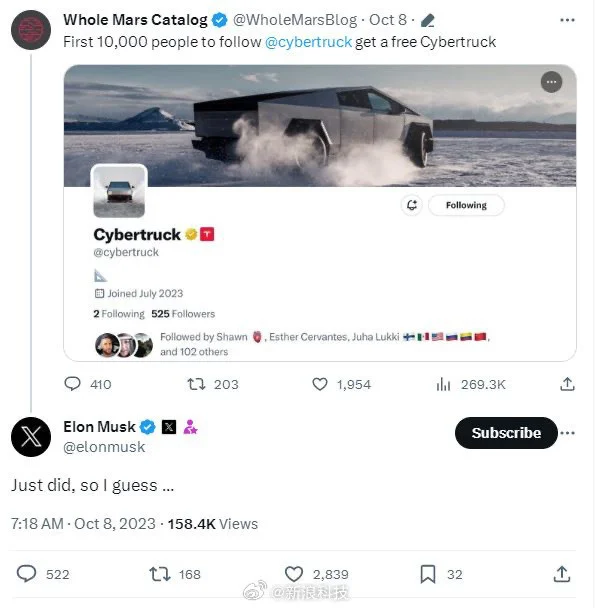Share the Whole Mars Catalog post
Screen dimensions: 596x608
[567, 384]
